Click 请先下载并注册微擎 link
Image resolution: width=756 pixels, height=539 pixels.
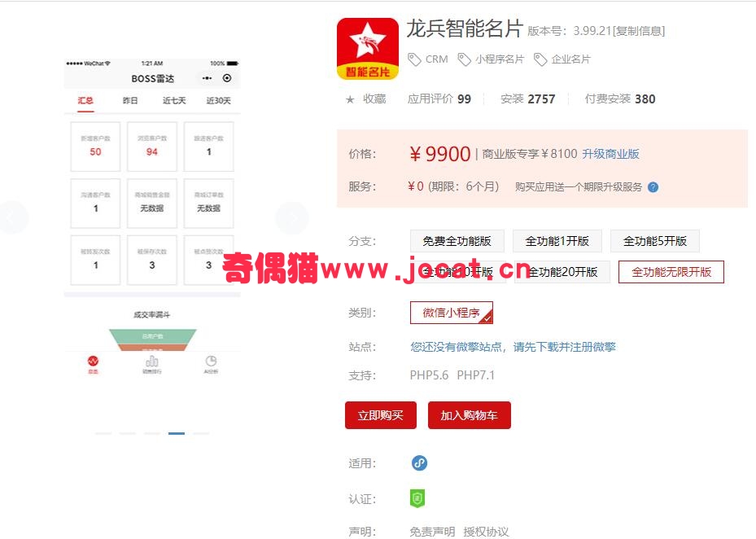coord(564,347)
